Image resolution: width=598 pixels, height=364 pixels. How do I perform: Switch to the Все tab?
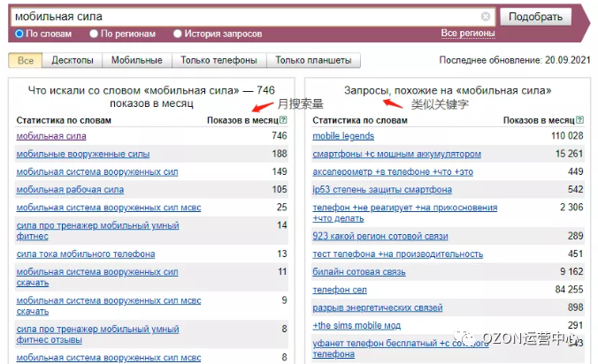pyautogui.click(x=25, y=61)
